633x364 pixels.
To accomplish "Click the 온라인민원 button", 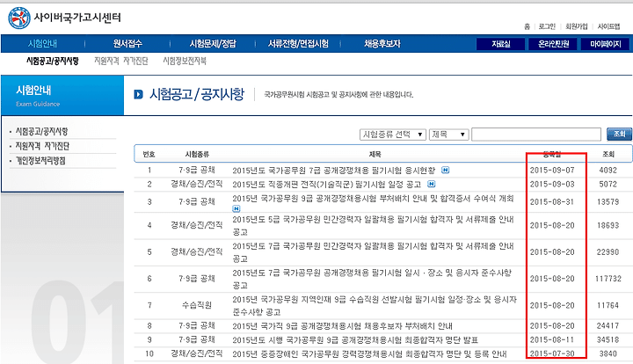I will [553, 44].
